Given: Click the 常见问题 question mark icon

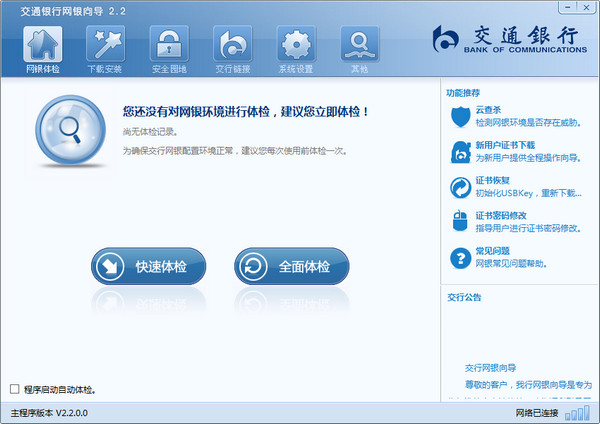Looking at the screenshot, I should click(460, 257).
